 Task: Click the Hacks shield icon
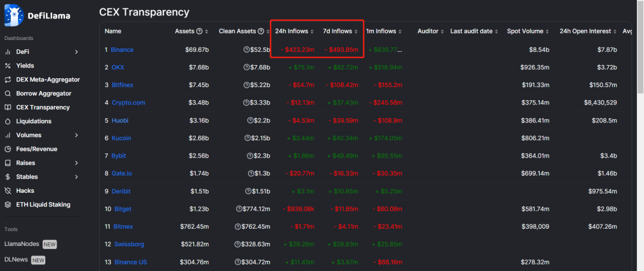click(x=7, y=191)
